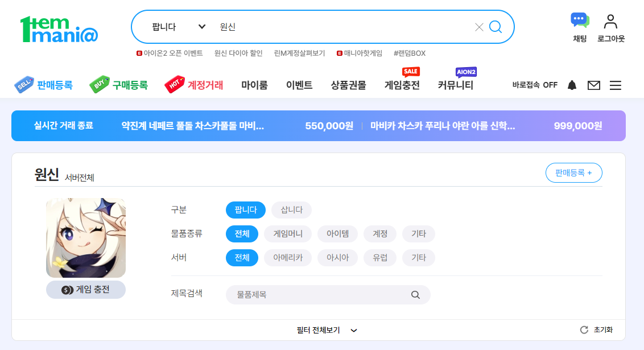Click 실시간 거래 종료 banner label
This screenshot has height=350, width=644.
(x=63, y=126)
